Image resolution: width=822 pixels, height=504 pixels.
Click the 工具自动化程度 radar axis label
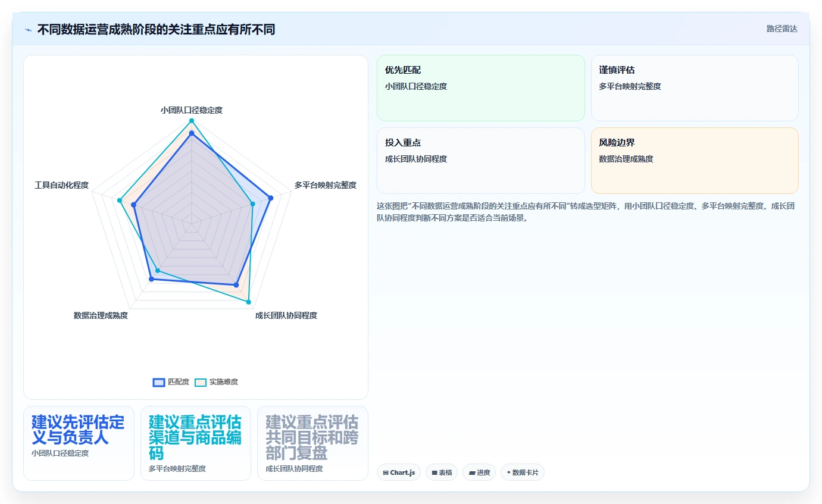pyautogui.click(x=62, y=185)
